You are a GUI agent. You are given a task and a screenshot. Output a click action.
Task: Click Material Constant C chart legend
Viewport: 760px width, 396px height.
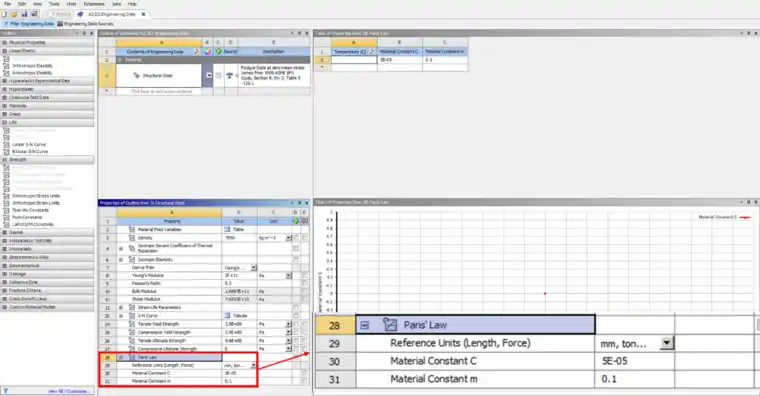click(724, 217)
